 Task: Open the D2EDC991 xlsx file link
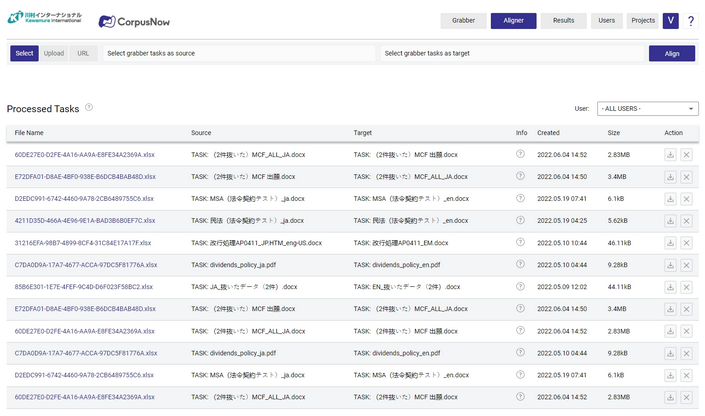click(x=84, y=198)
